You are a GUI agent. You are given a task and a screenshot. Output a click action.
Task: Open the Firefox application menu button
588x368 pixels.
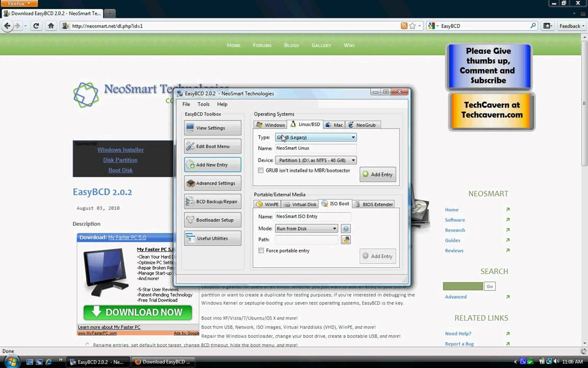pyautogui.click(x=19, y=4)
